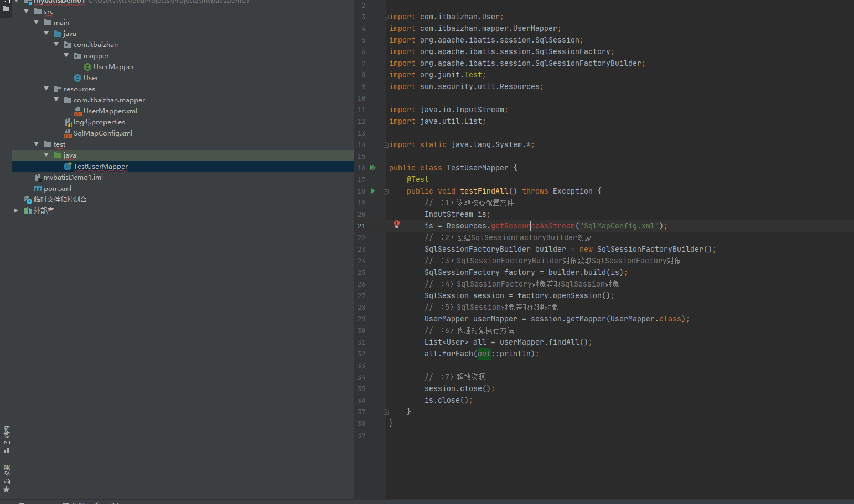Collapse the main folder arrow
The height and width of the screenshot is (504, 854).
click(x=36, y=22)
